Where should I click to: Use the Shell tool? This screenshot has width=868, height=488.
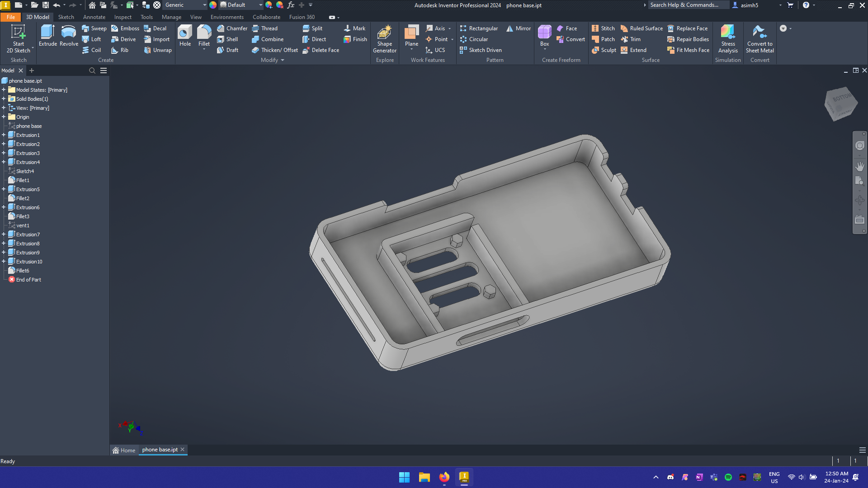227,39
